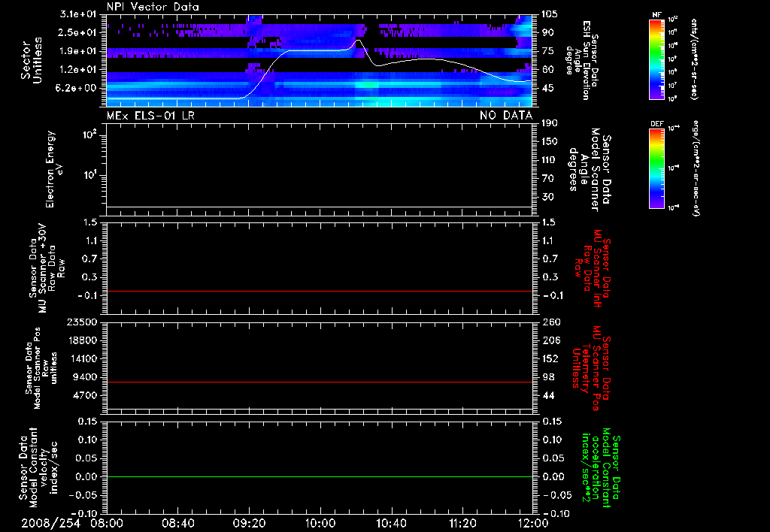The width and height of the screenshot is (770, 532).
Task: Select the 10:00 time axis label
Action: point(320,522)
